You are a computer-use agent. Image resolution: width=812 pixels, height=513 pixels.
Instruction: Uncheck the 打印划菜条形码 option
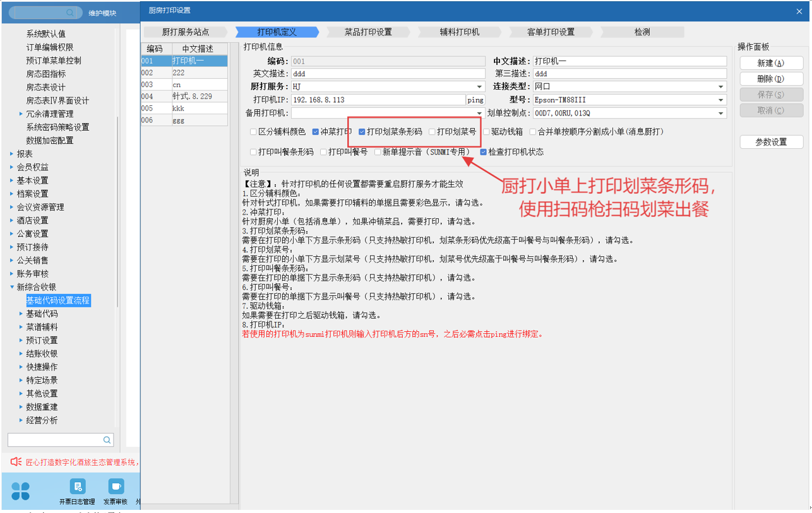coord(362,132)
